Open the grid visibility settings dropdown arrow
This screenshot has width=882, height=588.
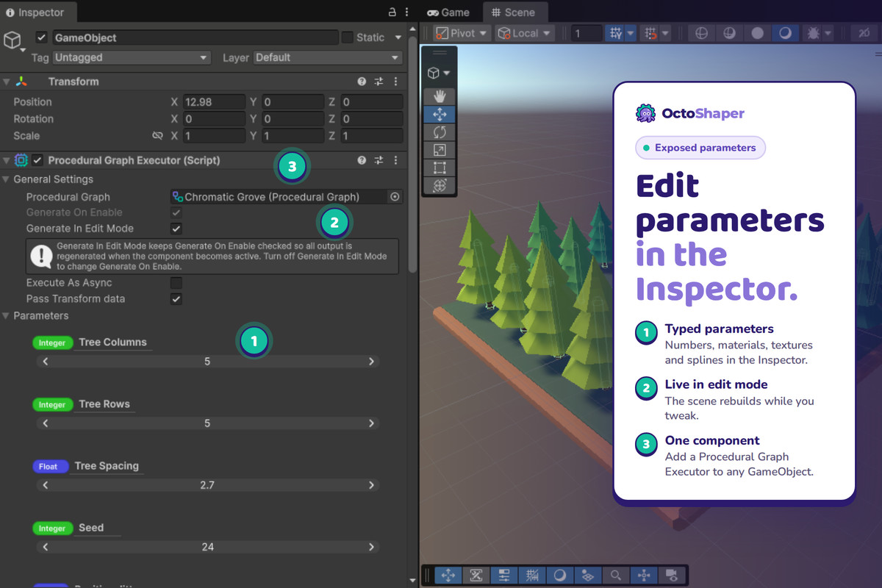[x=630, y=33]
